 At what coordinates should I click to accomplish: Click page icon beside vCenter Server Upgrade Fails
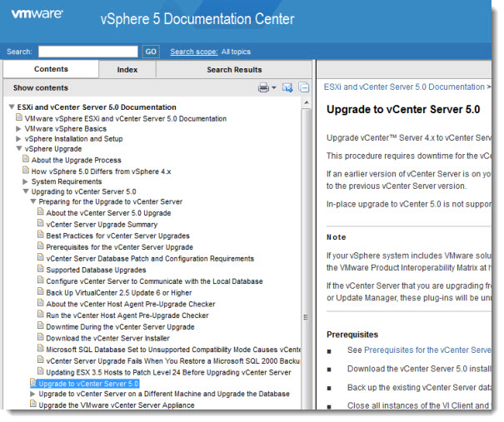click(x=41, y=361)
